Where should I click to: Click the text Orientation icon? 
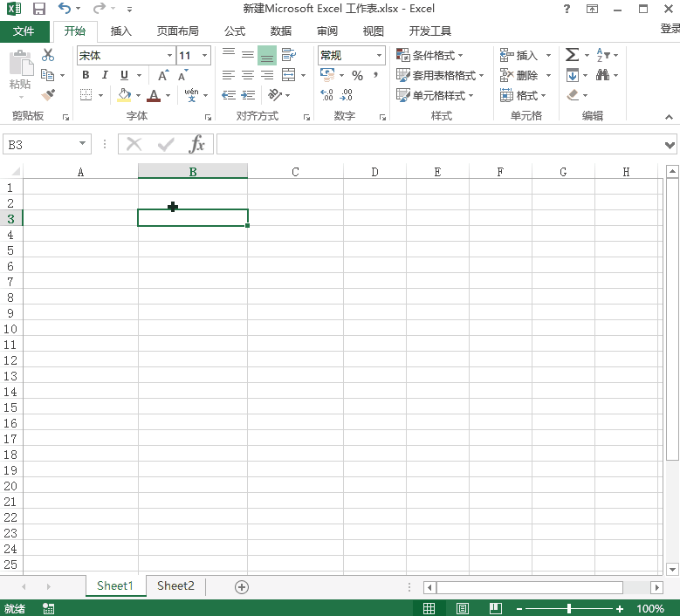point(274,94)
